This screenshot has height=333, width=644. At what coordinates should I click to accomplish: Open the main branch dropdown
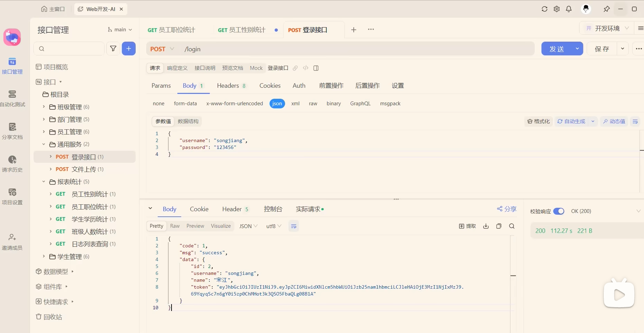click(x=120, y=30)
